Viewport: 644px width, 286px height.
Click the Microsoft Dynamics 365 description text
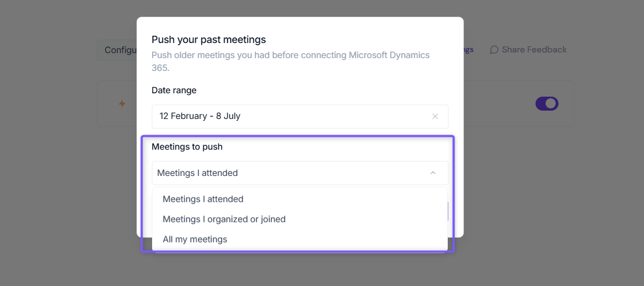290,61
